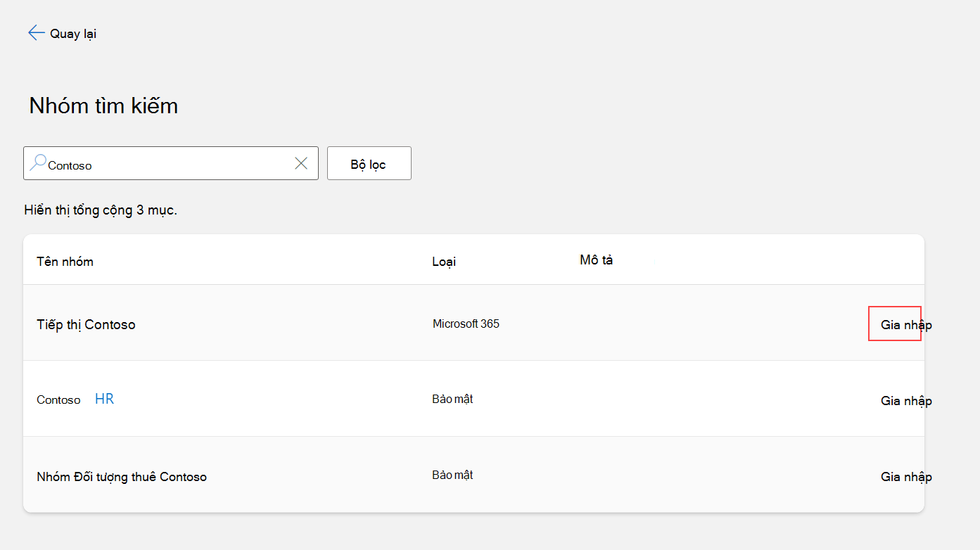The width and height of the screenshot is (980, 550).
Task: Go back via Quay lại link
Action: pyautogui.click(x=73, y=34)
